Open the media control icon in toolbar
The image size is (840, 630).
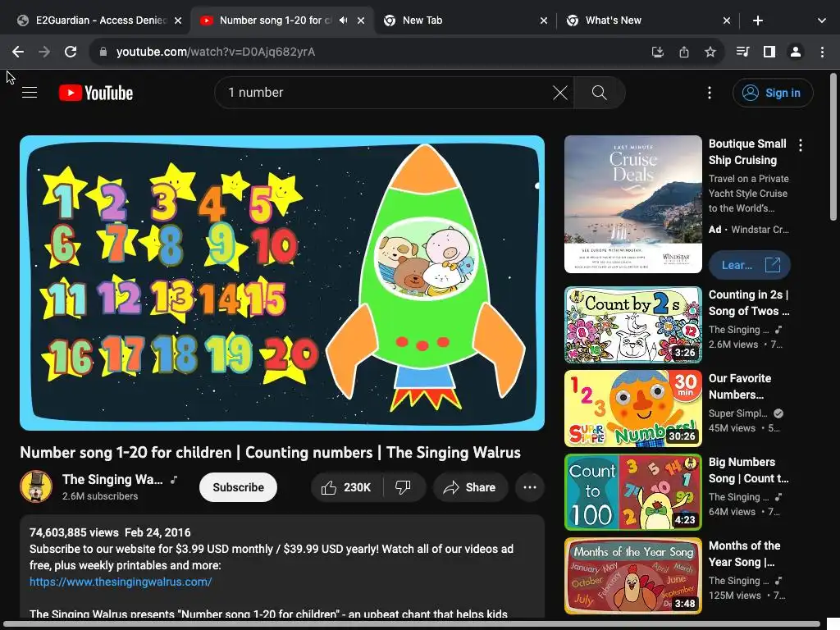pos(742,52)
